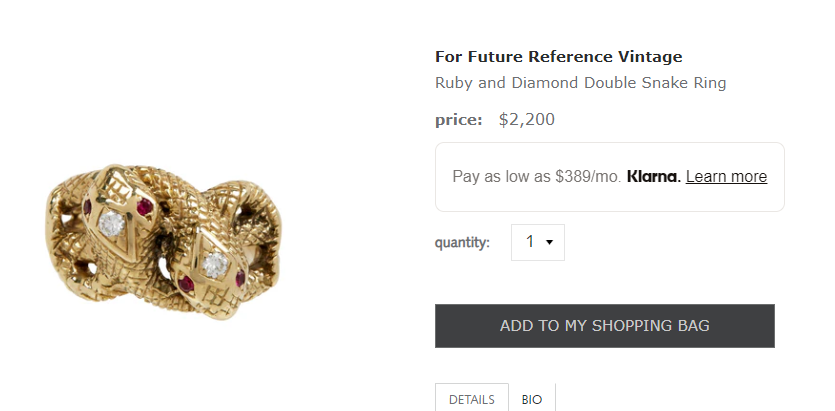Click the right snake's right ruby eye
This screenshot has height=411, width=835.
point(239,279)
